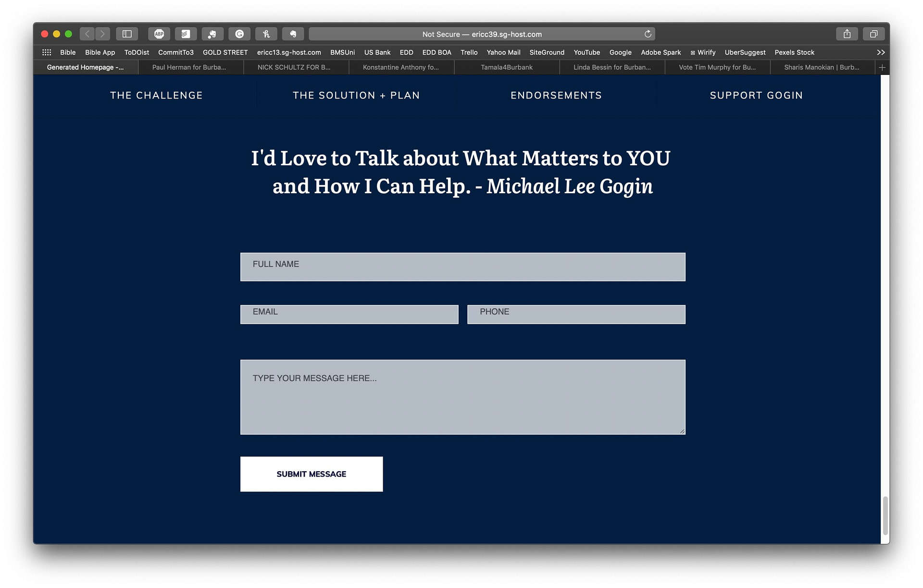Screen dimensions: 923x588
Task: Click the Trello icon in bookmarks bar
Action: tap(468, 52)
